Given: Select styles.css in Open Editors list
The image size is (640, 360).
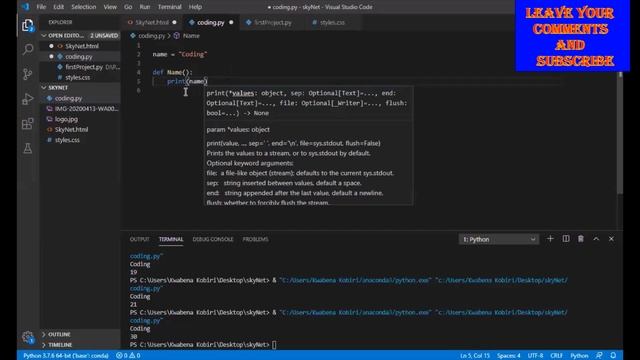Looking at the screenshot, I should (x=80, y=78).
